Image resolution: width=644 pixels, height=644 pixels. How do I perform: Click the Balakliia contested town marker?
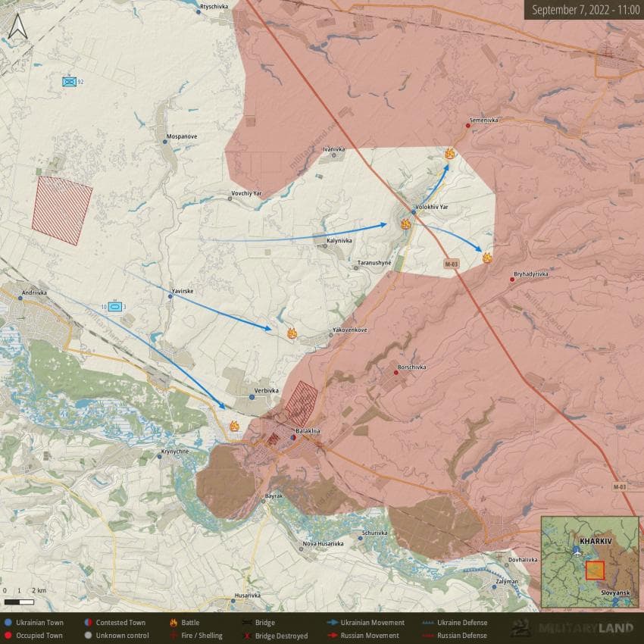tap(293, 436)
